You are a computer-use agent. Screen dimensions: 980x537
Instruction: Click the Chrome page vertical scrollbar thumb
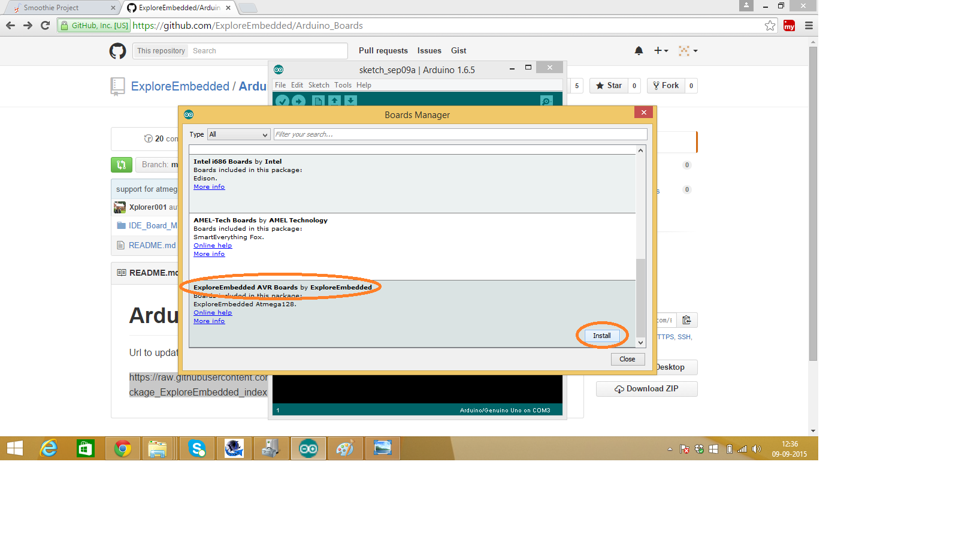(x=813, y=203)
